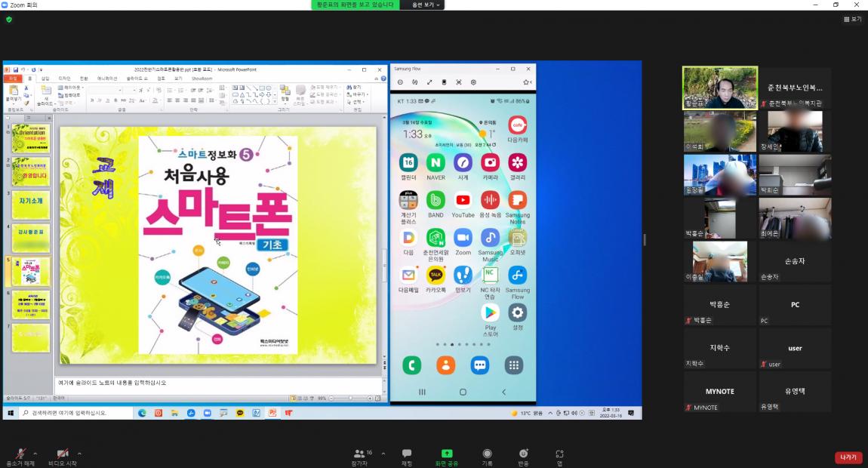The image size is (868, 468).
Task: Tap the green Phone dial icon
Action: click(411, 365)
